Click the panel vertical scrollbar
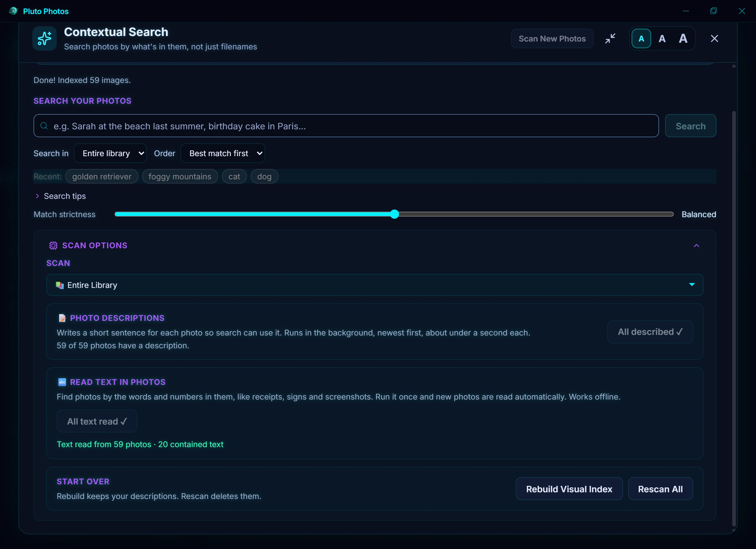The width and height of the screenshot is (756, 549). (x=733, y=318)
